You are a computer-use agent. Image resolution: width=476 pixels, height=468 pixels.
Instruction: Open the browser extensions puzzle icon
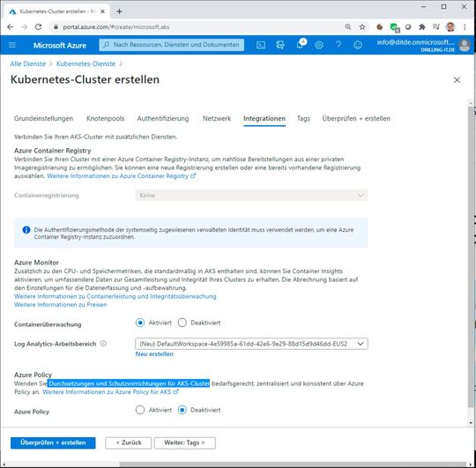click(422, 27)
